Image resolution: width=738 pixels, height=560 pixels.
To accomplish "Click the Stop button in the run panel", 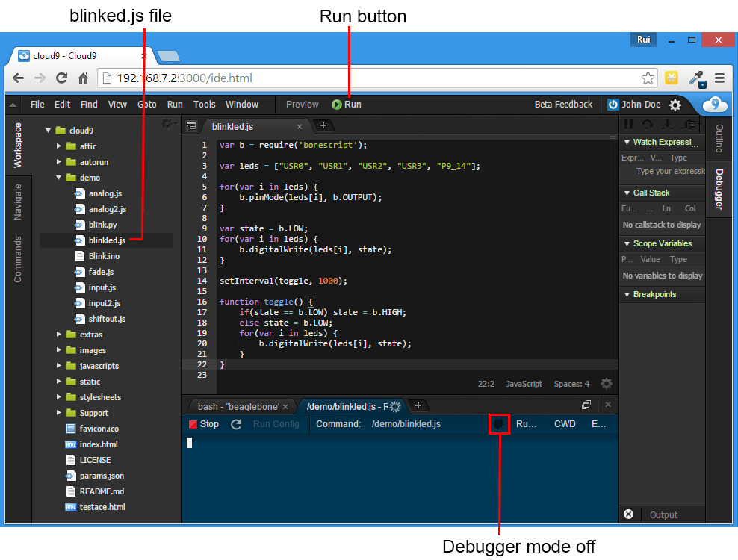I will (203, 423).
